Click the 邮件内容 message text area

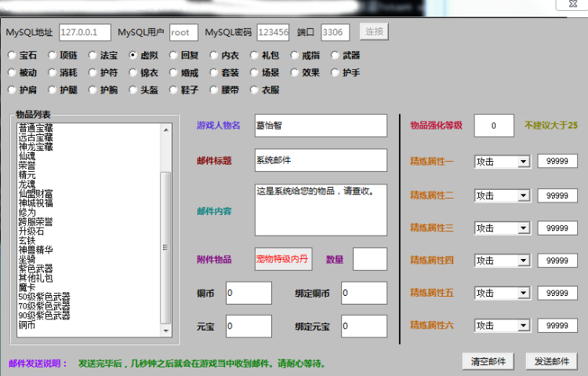point(321,210)
